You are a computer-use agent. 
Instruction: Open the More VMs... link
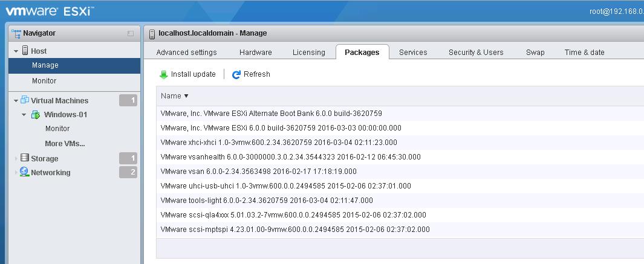tap(65, 143)
